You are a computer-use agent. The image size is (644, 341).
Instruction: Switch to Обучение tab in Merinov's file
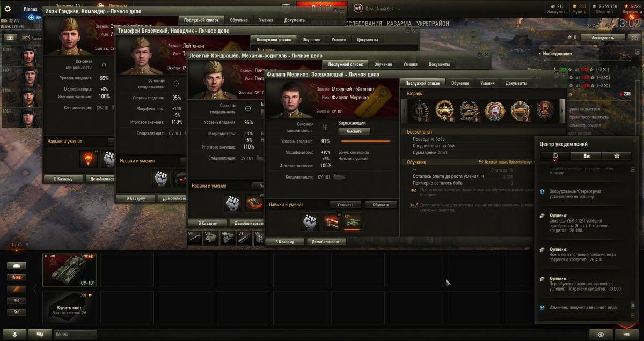[x=460, y=83]
